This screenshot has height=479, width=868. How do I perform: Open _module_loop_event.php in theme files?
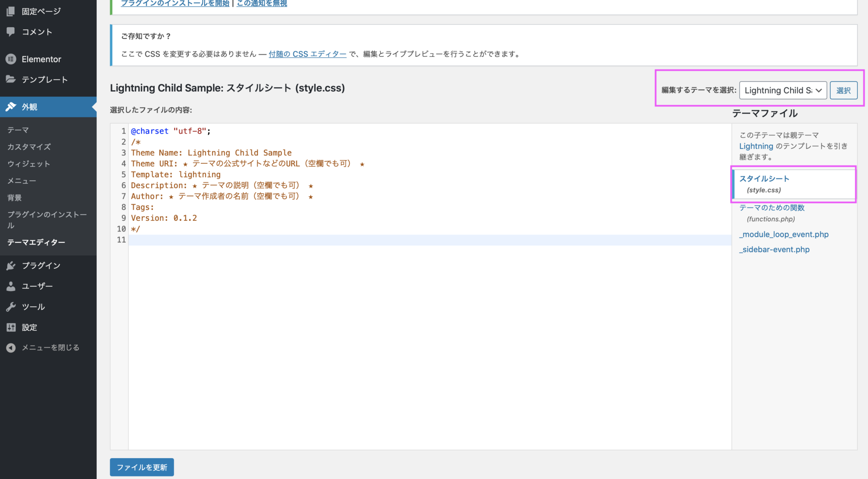click(784, 234)
